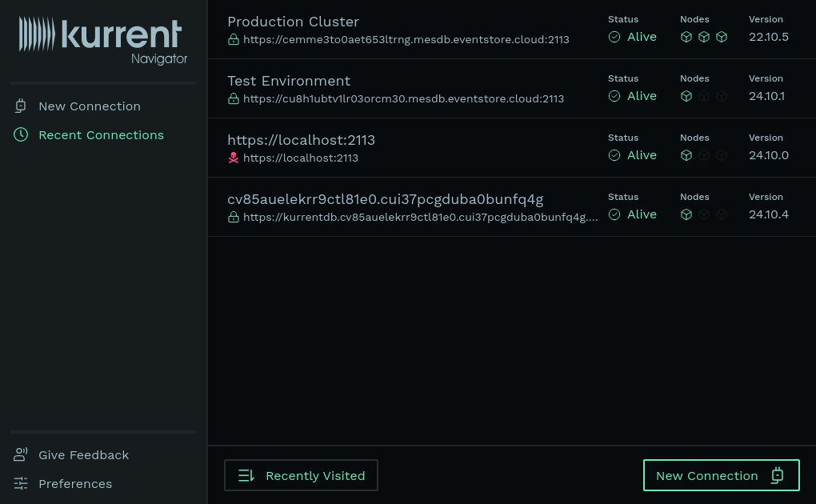Screen dimensions: 816x504
Task: Click the Give Feedback person icon
Action: point(21,454)
